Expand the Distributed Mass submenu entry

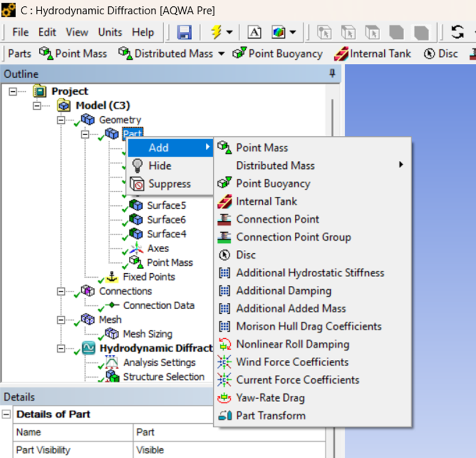click(313, 165)
